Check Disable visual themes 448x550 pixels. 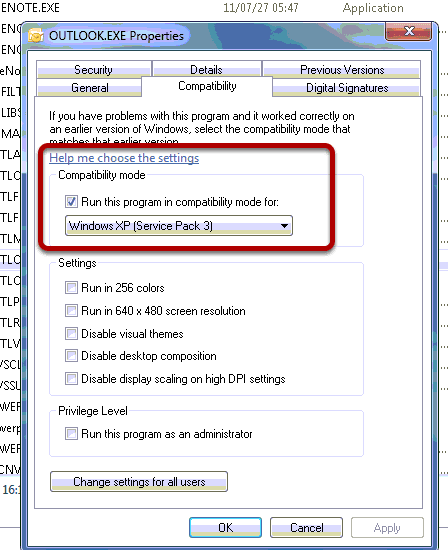72,333
